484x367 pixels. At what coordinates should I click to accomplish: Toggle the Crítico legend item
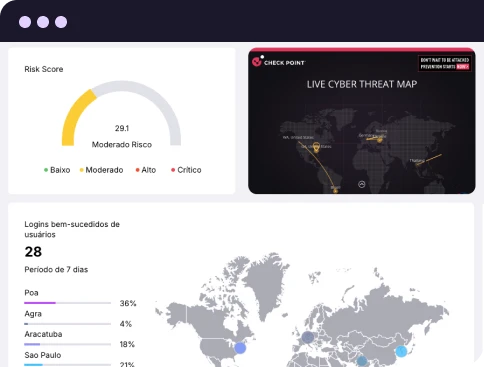(x=186, y=170)
